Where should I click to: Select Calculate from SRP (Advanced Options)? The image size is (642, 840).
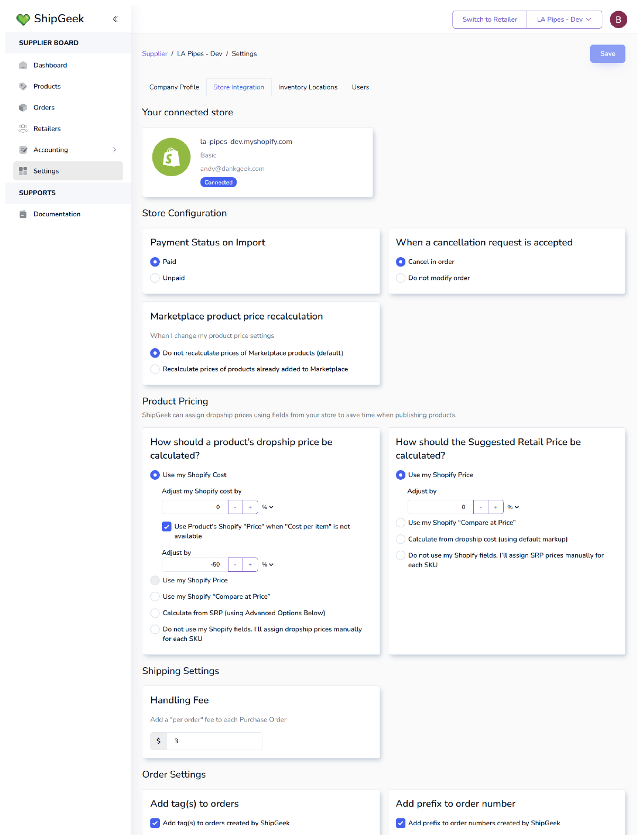[155, 613]
